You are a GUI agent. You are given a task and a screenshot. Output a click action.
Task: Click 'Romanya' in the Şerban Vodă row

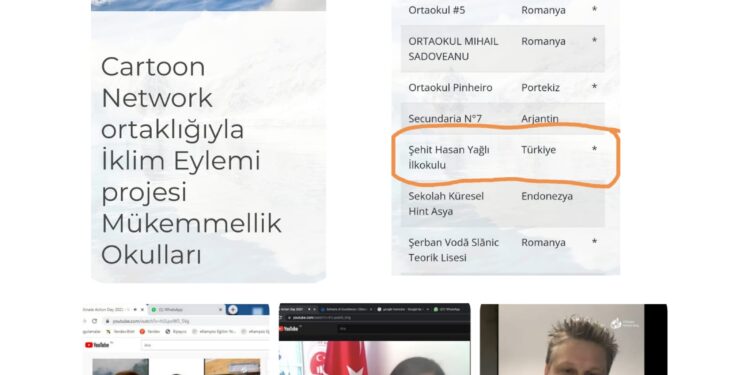coord(543,243)
